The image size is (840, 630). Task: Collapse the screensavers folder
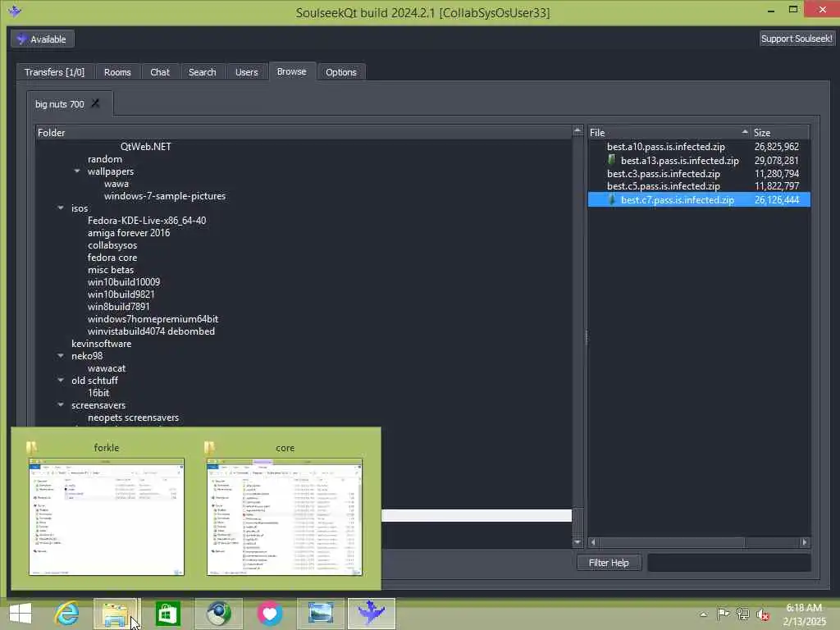click(61, 405)
